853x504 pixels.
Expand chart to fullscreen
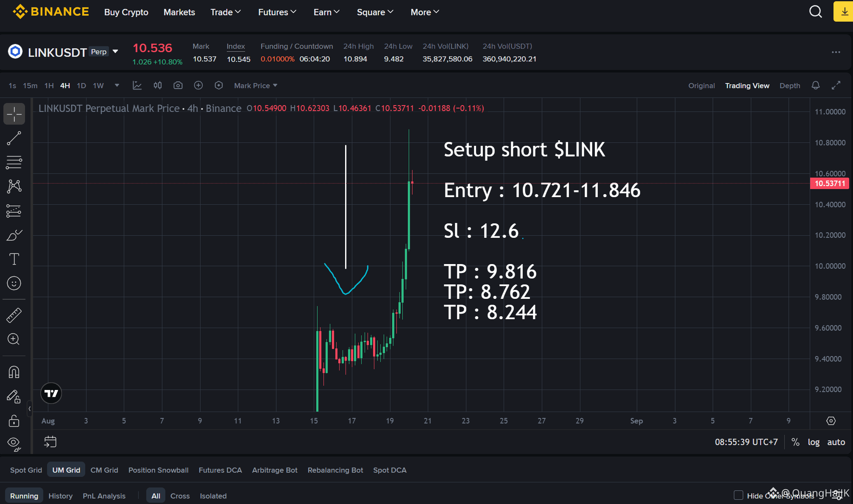pyautogui.click(x=836, y=85)
